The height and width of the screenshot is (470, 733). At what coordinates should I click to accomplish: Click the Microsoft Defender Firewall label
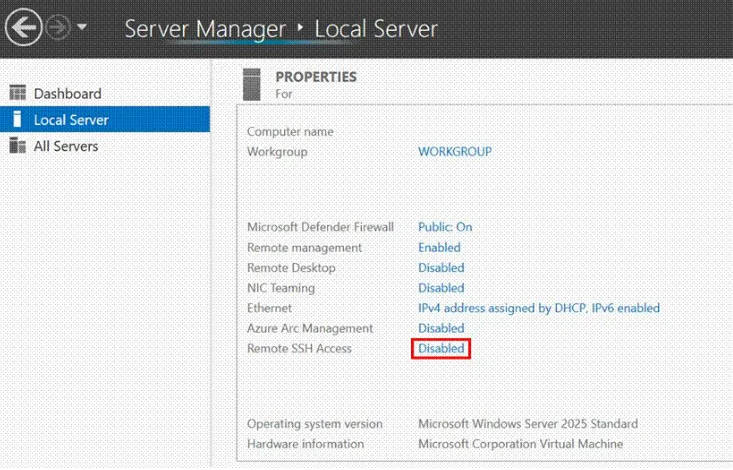320,227
